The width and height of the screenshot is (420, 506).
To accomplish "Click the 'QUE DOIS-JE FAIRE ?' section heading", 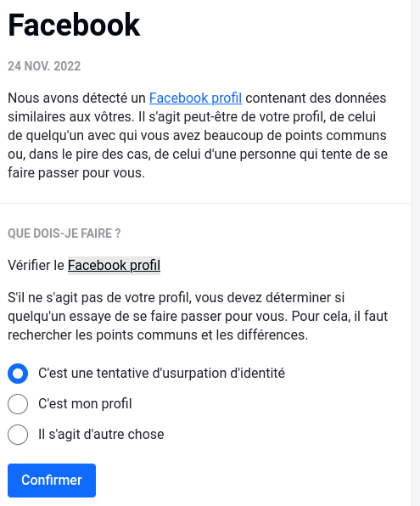I will [64, 233].
